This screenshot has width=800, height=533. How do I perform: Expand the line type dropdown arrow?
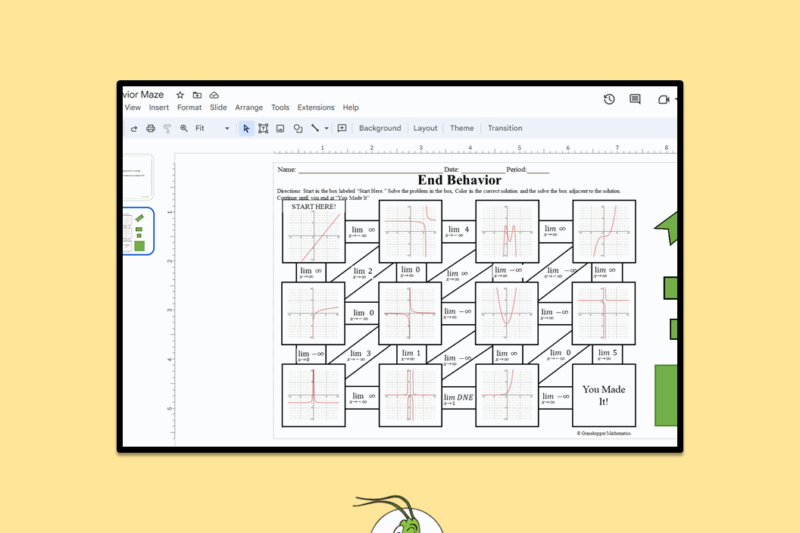tap(327, 129)
